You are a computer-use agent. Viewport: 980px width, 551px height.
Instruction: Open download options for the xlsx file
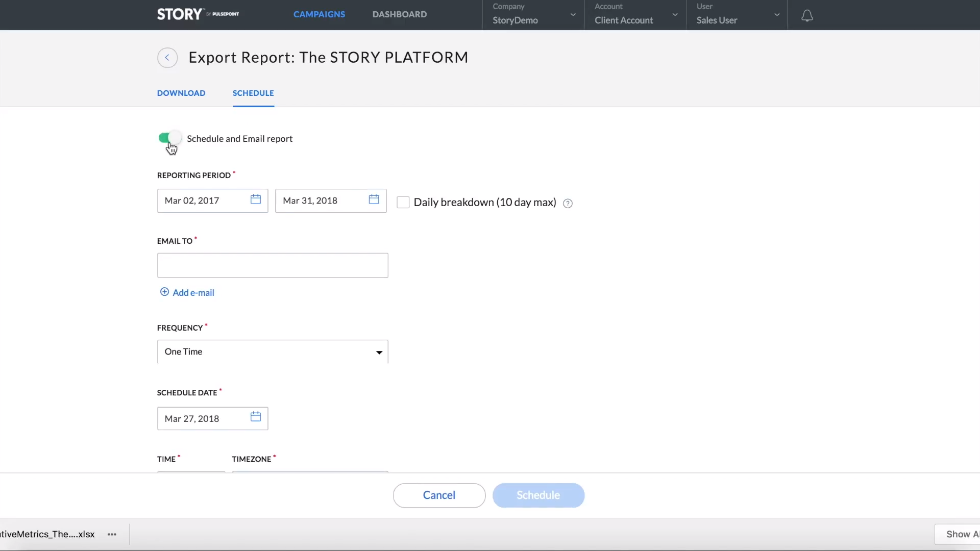click(112, 534)
